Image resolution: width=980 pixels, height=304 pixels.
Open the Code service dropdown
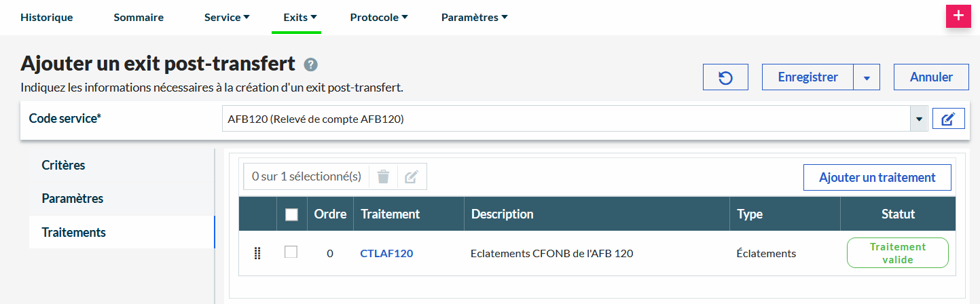point(919,119)
